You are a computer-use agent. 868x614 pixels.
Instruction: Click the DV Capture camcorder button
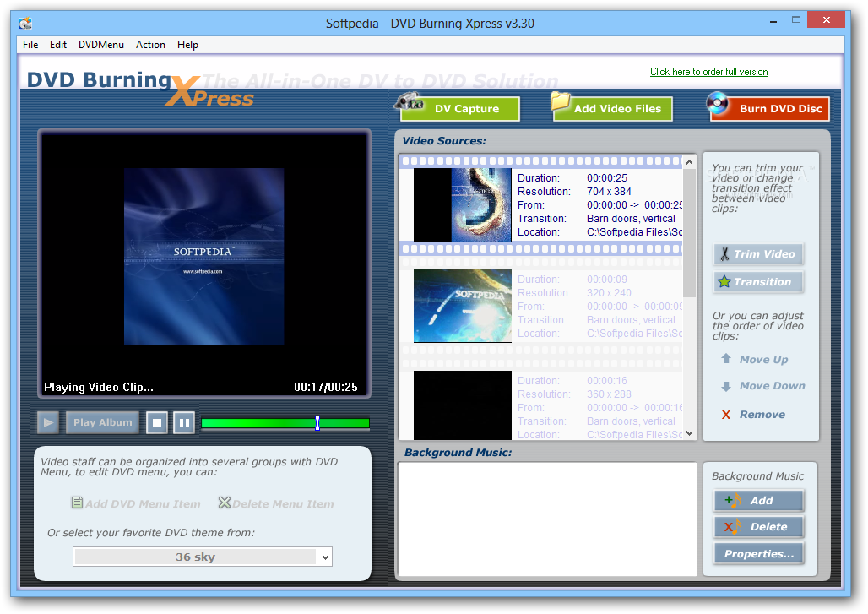pos(459,108)
